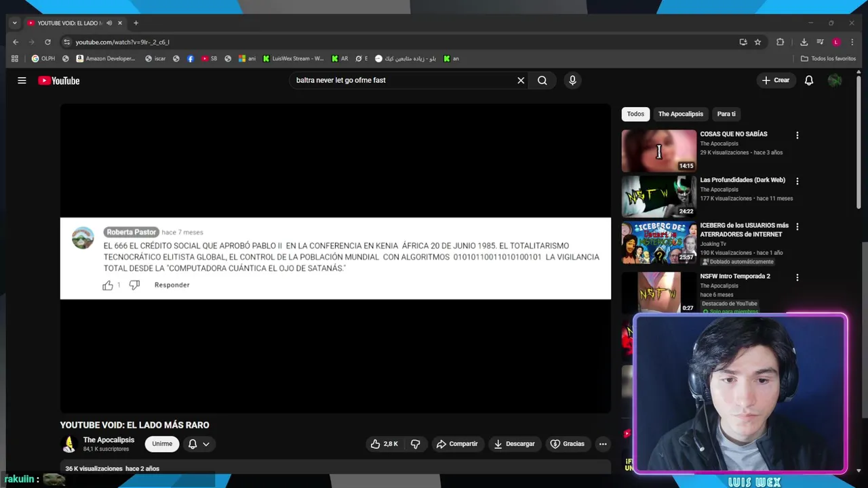This screenshot has width=868, height=488.
Task: Open the Chrome extensions puzzle icon
Action: click(781, 42)
